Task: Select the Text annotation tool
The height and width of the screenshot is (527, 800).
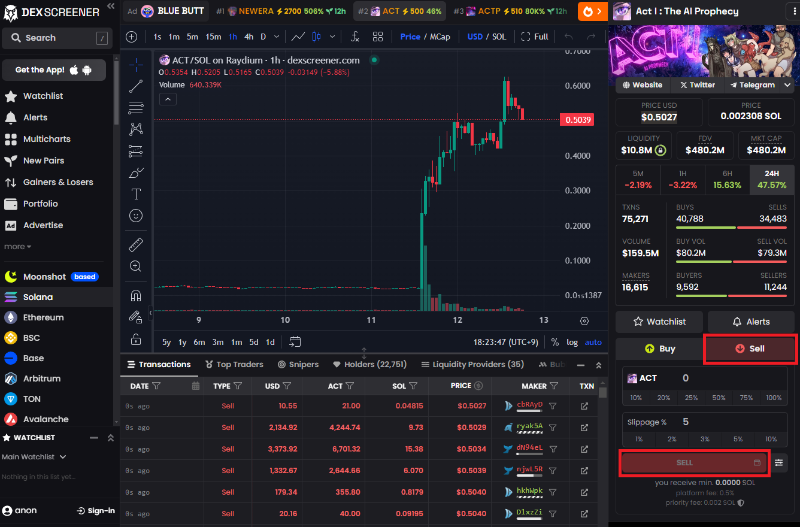Action: [x=136, y=194]
